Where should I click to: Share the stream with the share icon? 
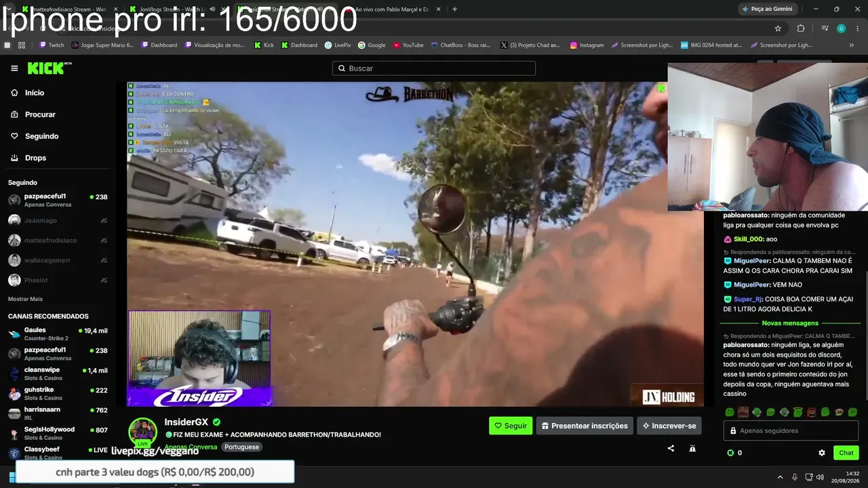tap(671, 448)
